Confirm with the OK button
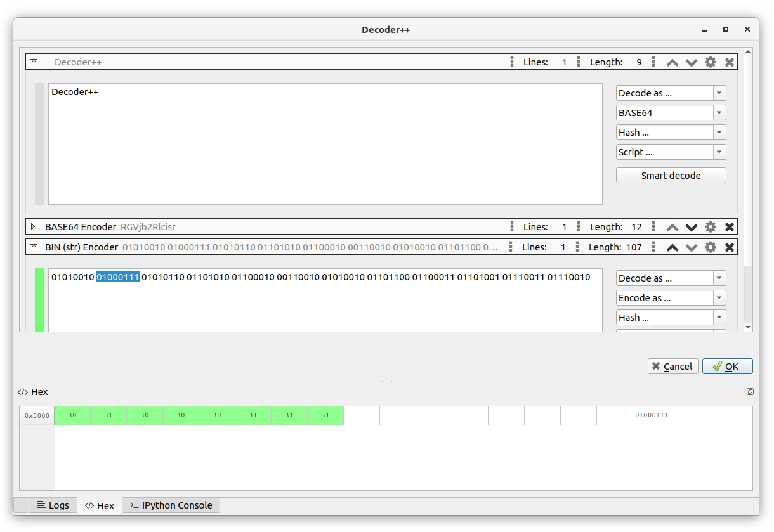The width and height of the screenshot is (774, 532). click(x=727, y=367)
